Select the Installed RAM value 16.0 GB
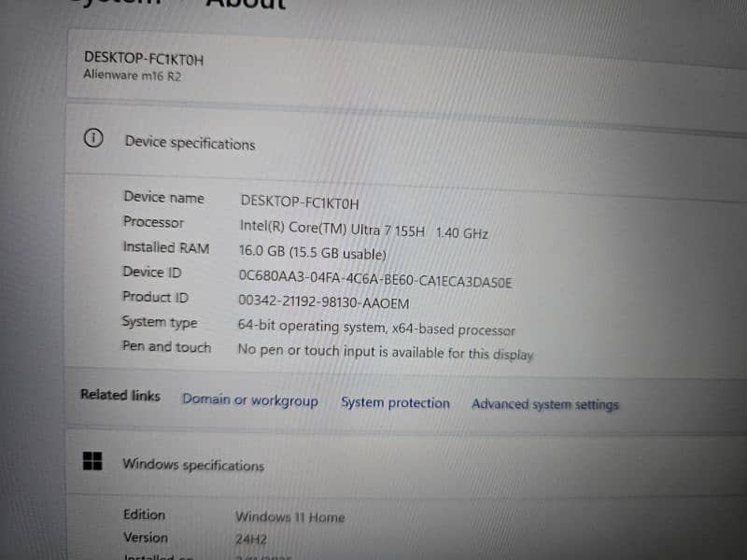The width and height of the screenshot is (747, 560). 313,252
